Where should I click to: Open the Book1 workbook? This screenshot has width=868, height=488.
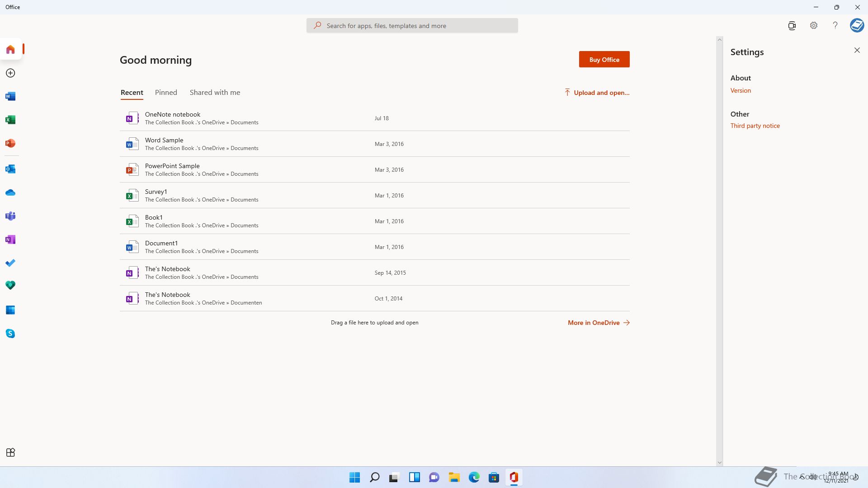tap(374, 221)
